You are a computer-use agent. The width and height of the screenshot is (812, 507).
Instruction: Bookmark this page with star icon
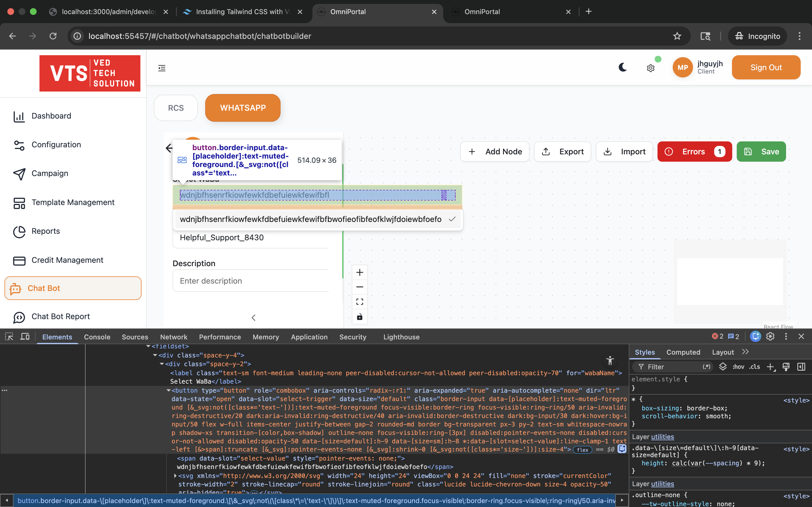pos(677,36)
